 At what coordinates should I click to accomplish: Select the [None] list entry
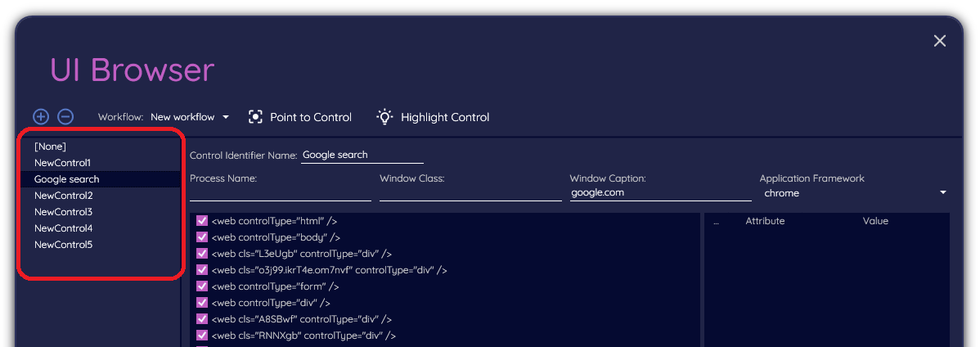tap(50, 146)
